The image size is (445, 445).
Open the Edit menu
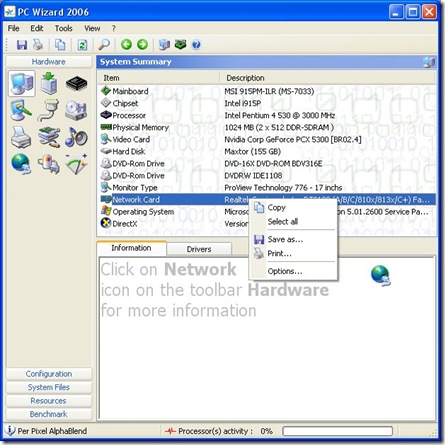point(37,28)
